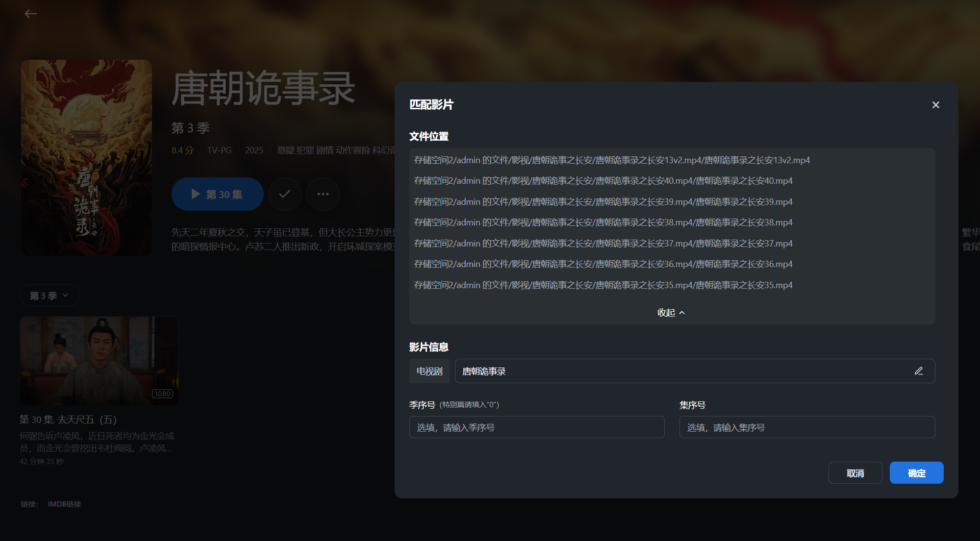Open the 第 3 季 season dropdown

pyautogui.click(x=49, y=295)
